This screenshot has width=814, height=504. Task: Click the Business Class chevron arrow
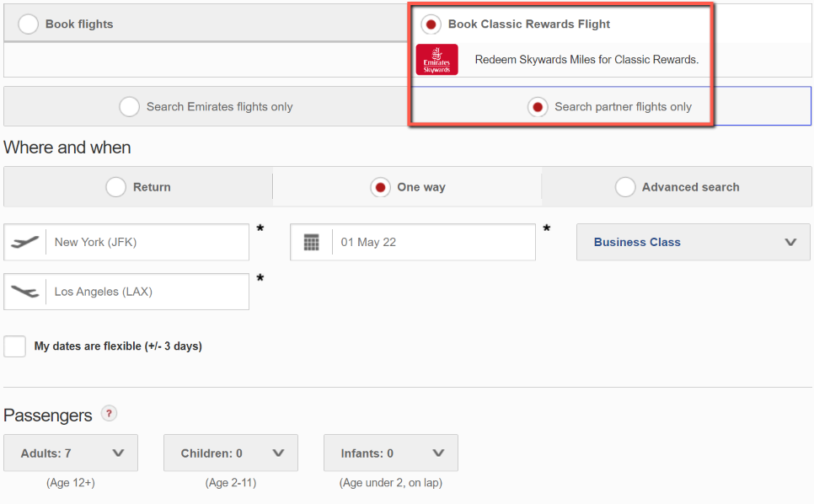click(790, 243)
